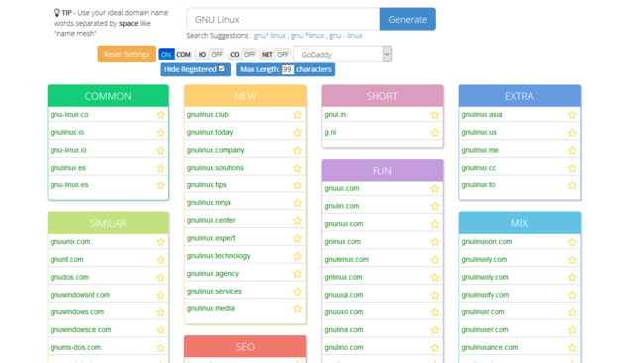Favorite gnulinux.media with star
Image resolution: width=644 pixels, height=363 pixels.
coord(298,309)
